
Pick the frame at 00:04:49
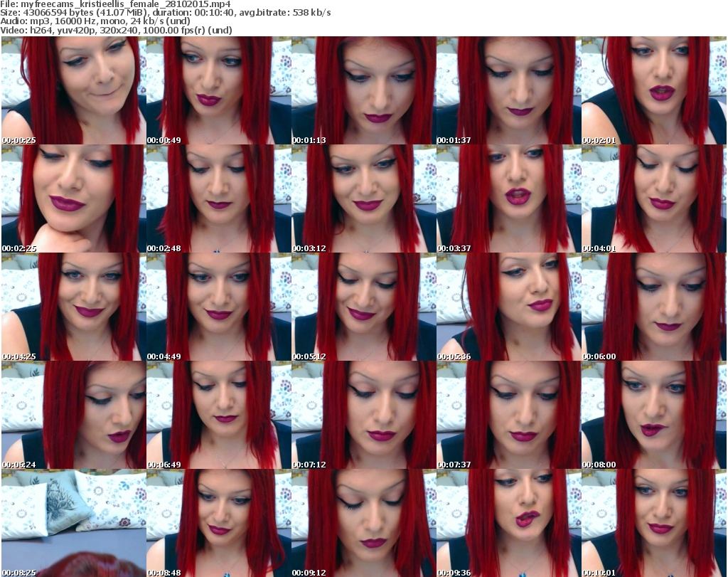(x=219, y=307)
